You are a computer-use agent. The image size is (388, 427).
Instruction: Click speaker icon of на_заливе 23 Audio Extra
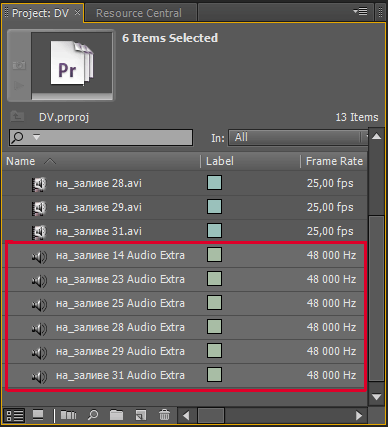[39, 281]
